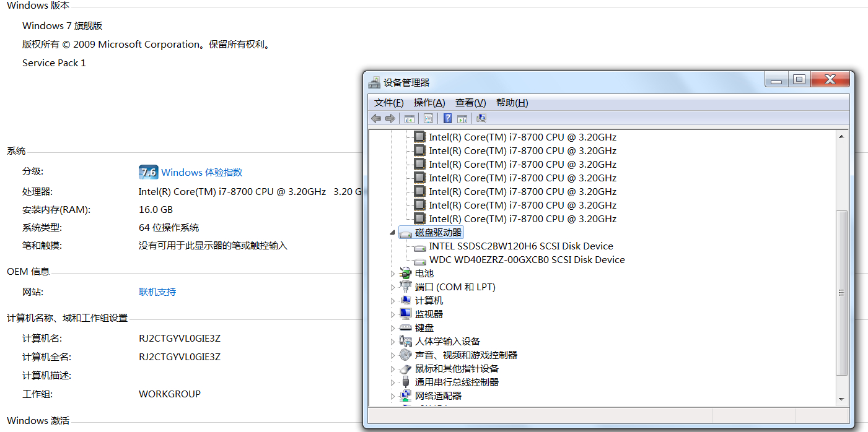Click the processor value in system info

tap(250, 192)
